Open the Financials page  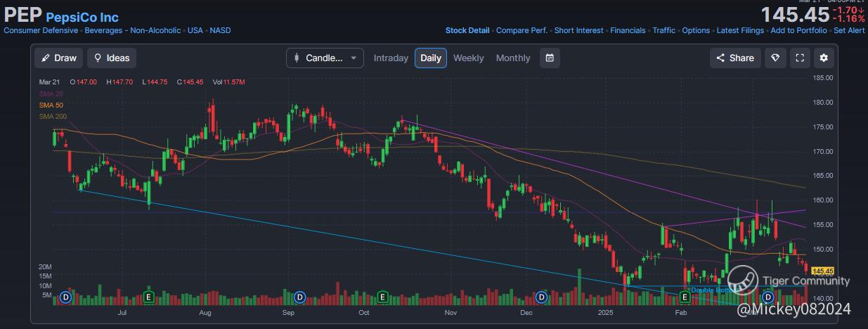point(628,30)
